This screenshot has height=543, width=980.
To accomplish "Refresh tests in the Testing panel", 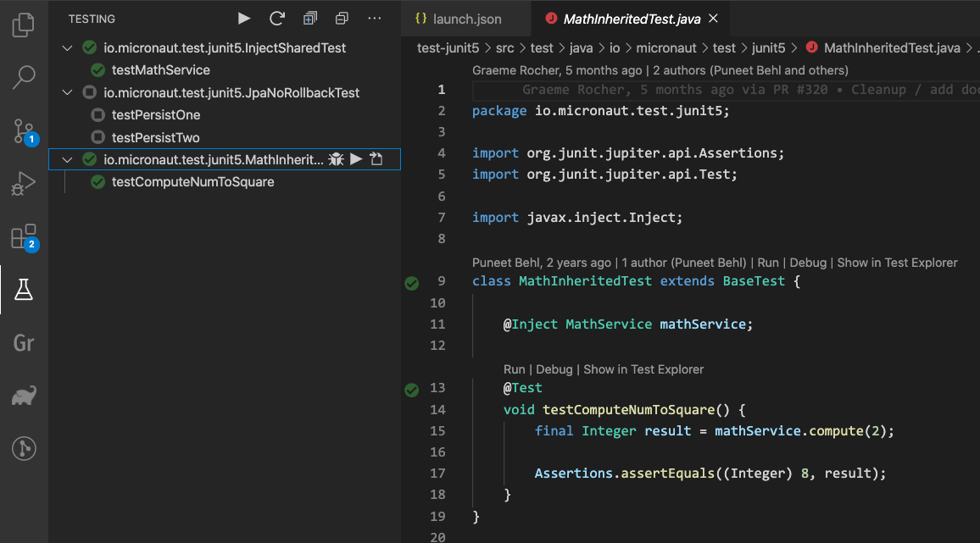I will coord(276,19).
